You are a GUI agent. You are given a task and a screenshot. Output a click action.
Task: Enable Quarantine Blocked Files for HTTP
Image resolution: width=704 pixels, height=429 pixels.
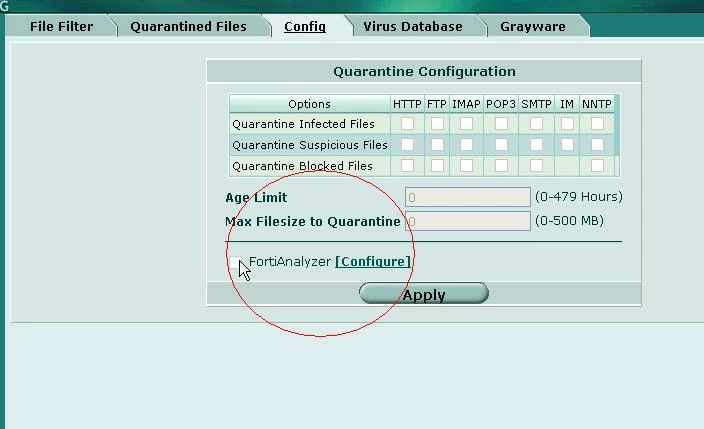(x=407, y=166)
